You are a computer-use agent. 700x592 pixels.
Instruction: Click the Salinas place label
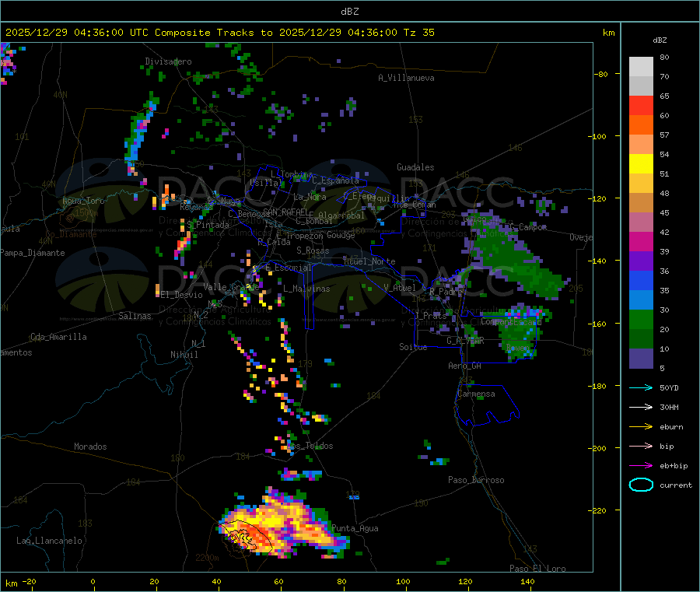(x=135, y=316)
